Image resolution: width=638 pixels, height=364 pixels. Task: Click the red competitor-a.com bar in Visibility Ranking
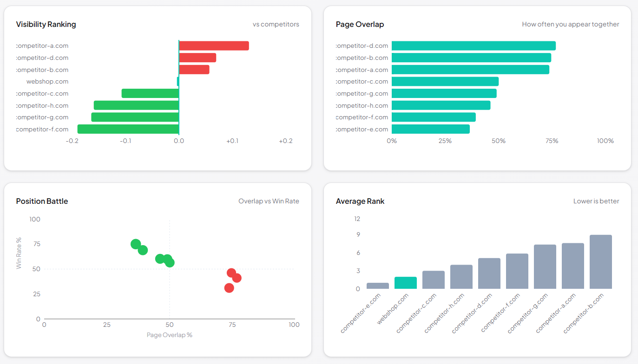pos(214,45)
